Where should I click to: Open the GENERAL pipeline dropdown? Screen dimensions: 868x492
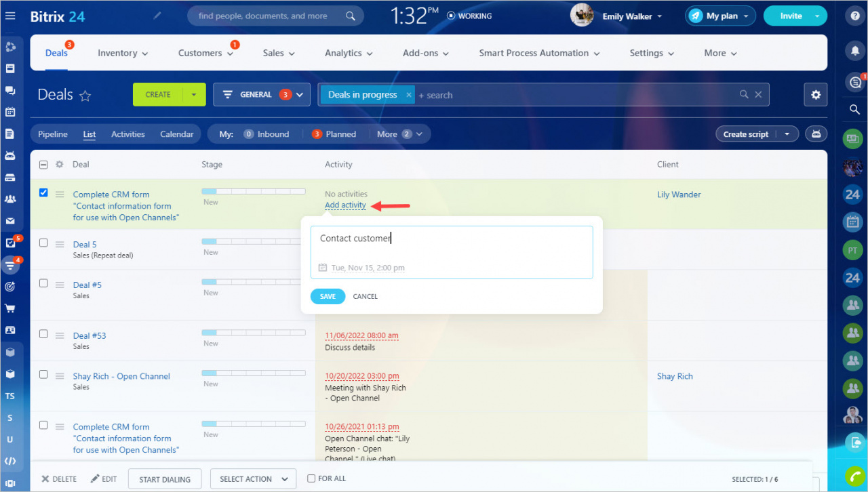click(x=262, y=95)
